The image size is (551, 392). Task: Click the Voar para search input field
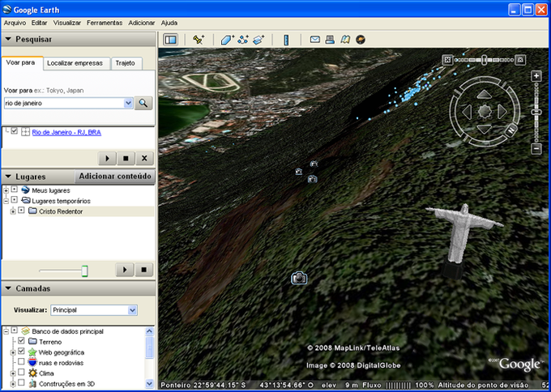(x=64, y=104)
